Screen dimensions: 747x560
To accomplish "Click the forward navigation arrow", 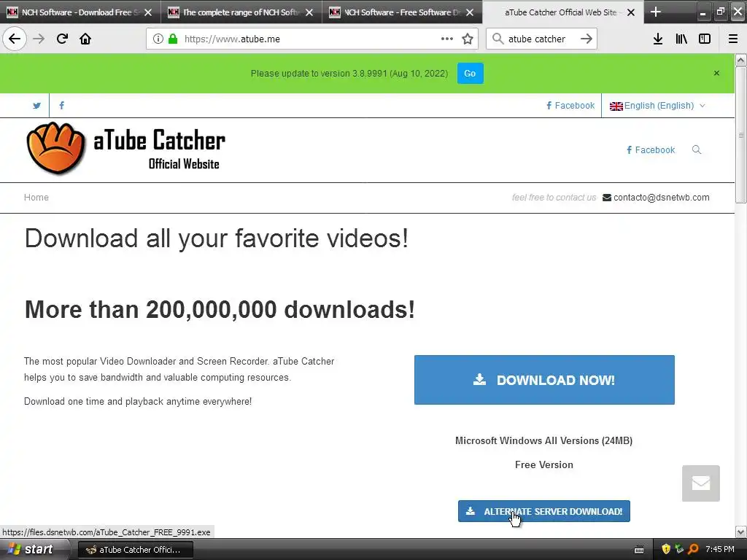I will [x=39, y=39].
